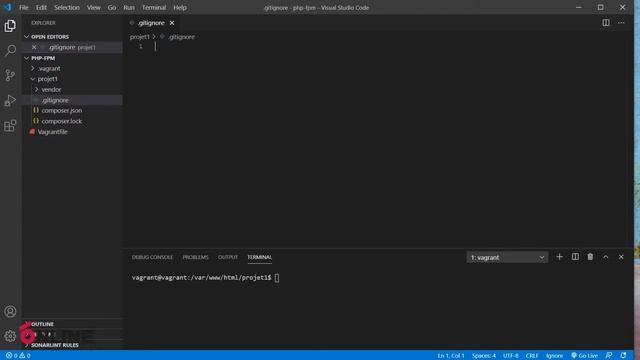Change indentation via Spaces: 4

click(x=484, y=356)
